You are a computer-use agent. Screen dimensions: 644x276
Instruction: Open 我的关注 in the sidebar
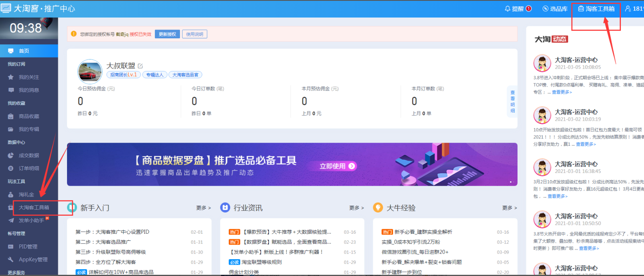point(29,77)
